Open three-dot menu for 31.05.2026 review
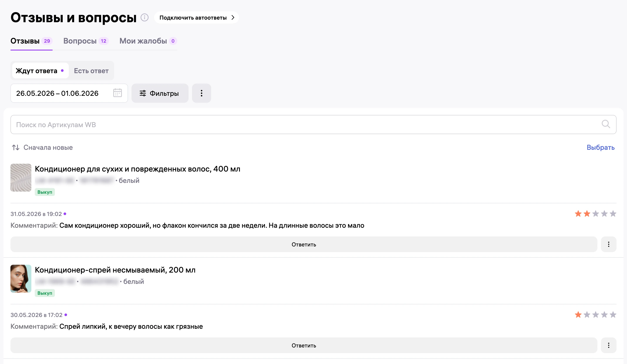627x364 pixels. tap(608, 244)
